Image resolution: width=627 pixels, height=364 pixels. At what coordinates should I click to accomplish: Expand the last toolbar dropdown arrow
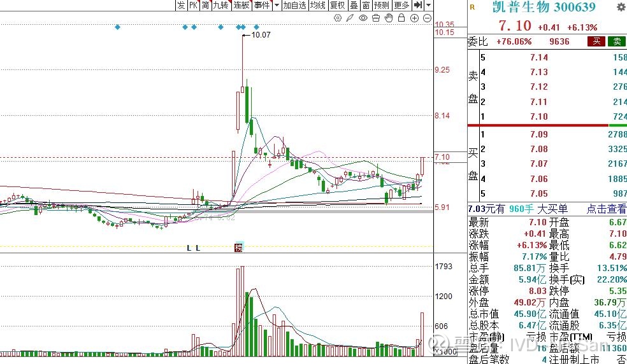point(429,5)
